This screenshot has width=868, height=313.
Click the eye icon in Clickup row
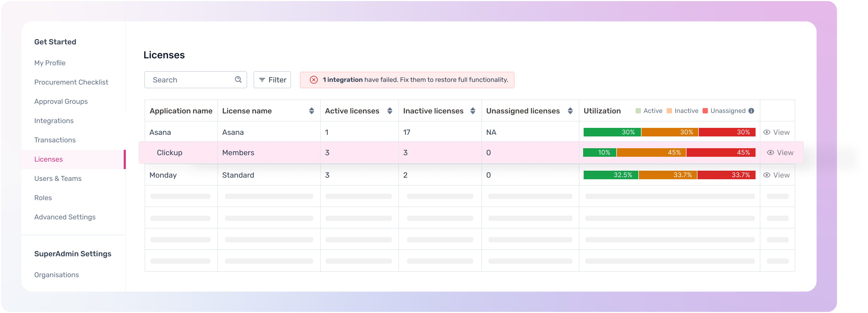pyautogui.click(x=770, y=152)
